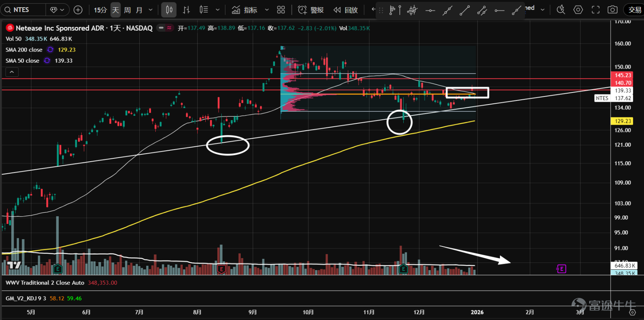This screenshot has width=644, height=320.
Task: Click the refresh icon next to SMA 50
Action: pos(47,61)
